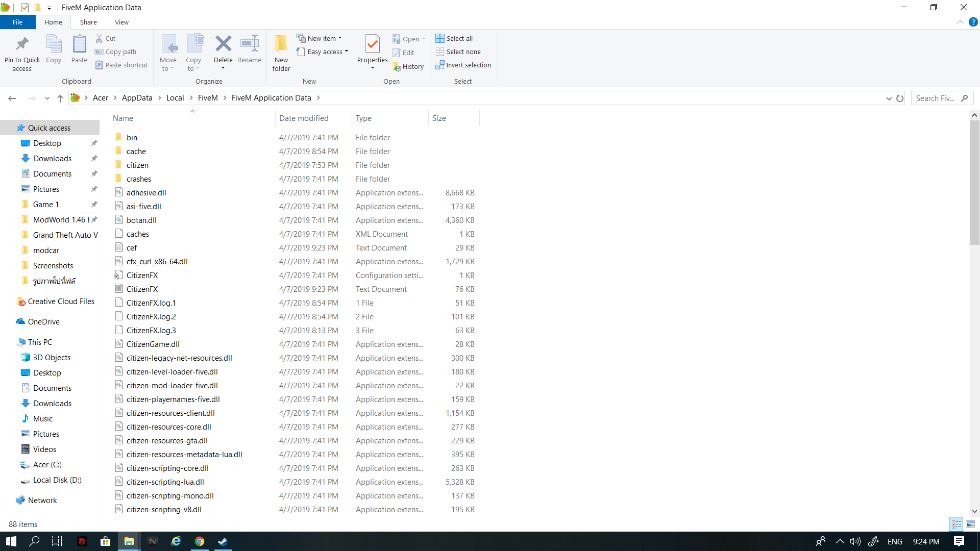Sort by Name column header
The height and width of the screenshot is (551, 980).
[192, 118]
